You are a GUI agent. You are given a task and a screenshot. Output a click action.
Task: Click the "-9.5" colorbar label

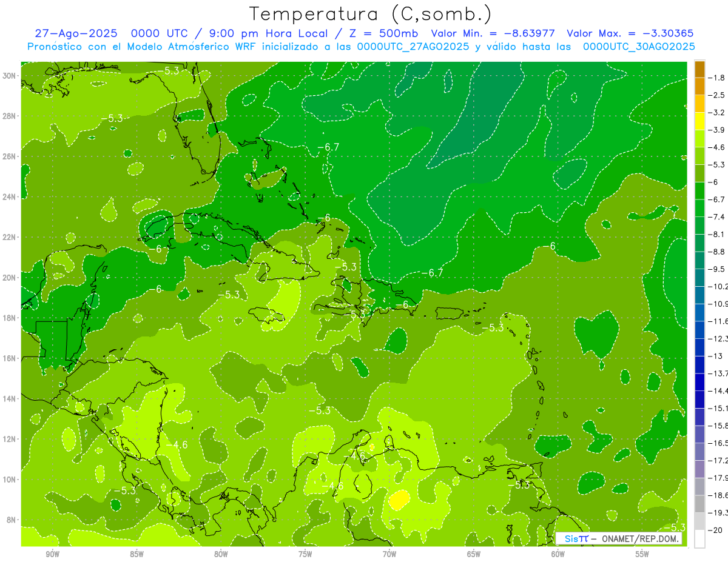(716, 269)
